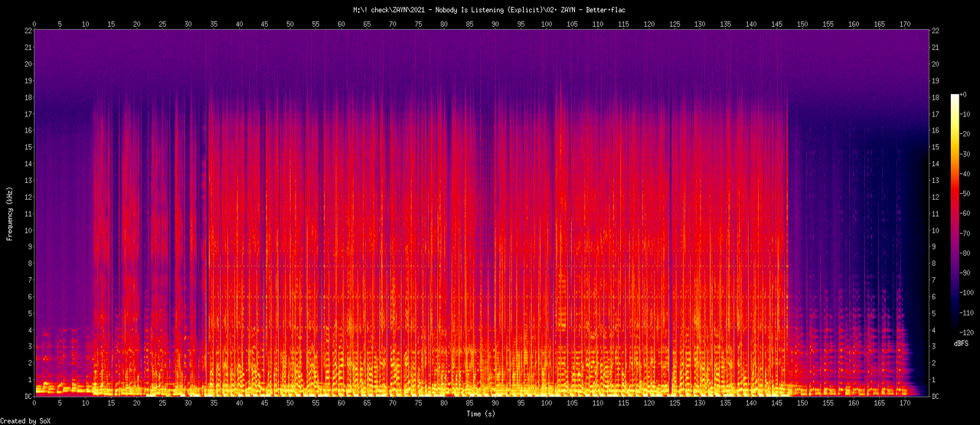The width and height of the screenshot is (980, 425).
Task: Click the 'Time (s)' axis label
Action: click(x=482, y=414)
